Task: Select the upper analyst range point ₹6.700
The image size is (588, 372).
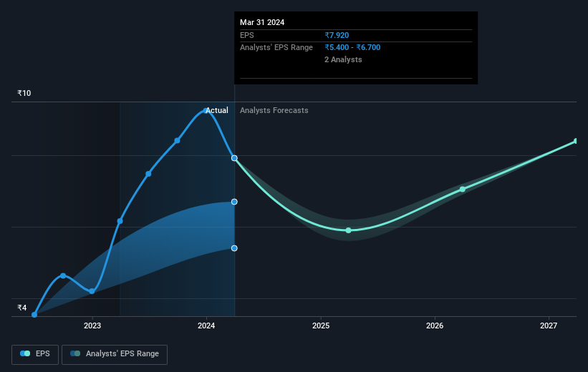Action: click(234, 202)
